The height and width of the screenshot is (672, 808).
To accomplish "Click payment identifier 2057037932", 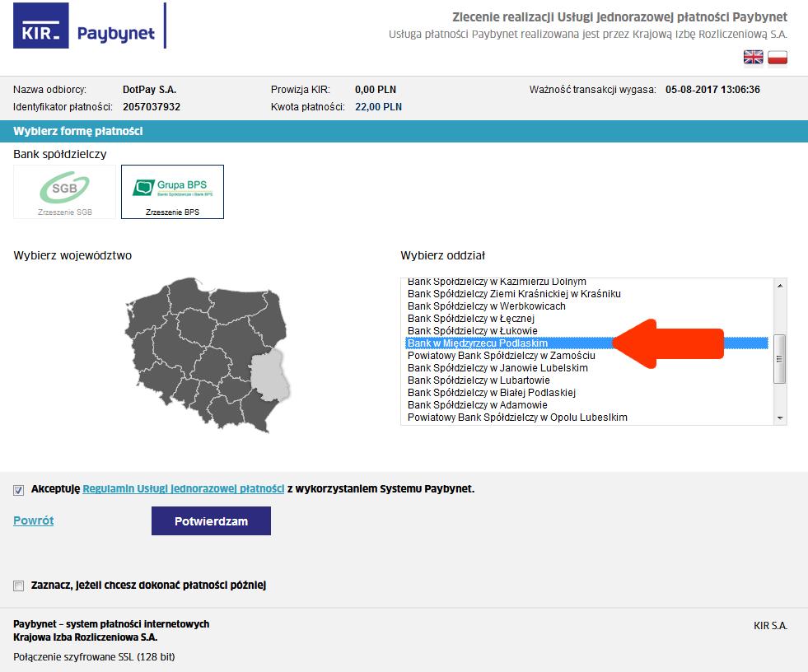I will point(152,107).
